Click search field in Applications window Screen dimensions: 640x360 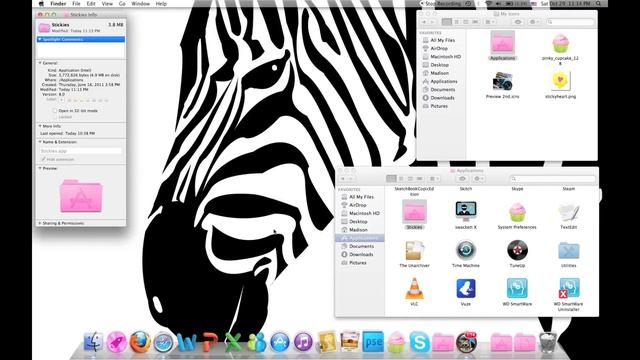[553, 178]
